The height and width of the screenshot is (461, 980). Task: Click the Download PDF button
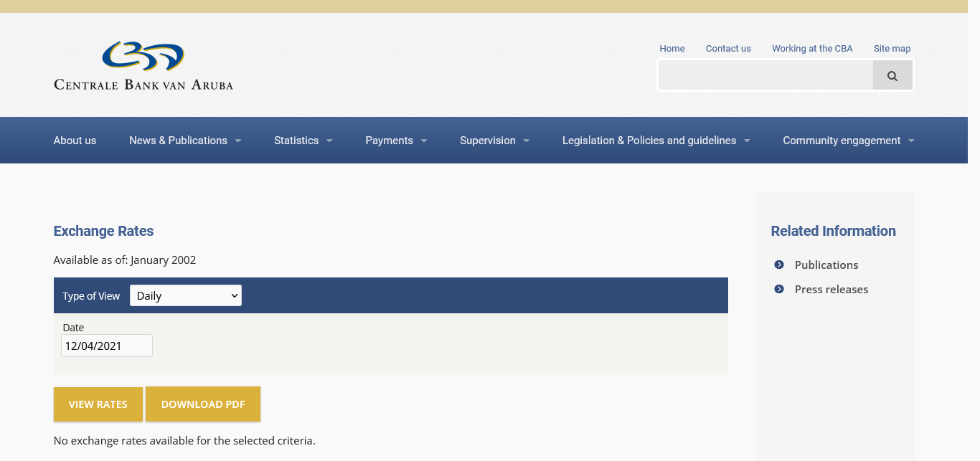pyautogui.click(x=203, y=404)
